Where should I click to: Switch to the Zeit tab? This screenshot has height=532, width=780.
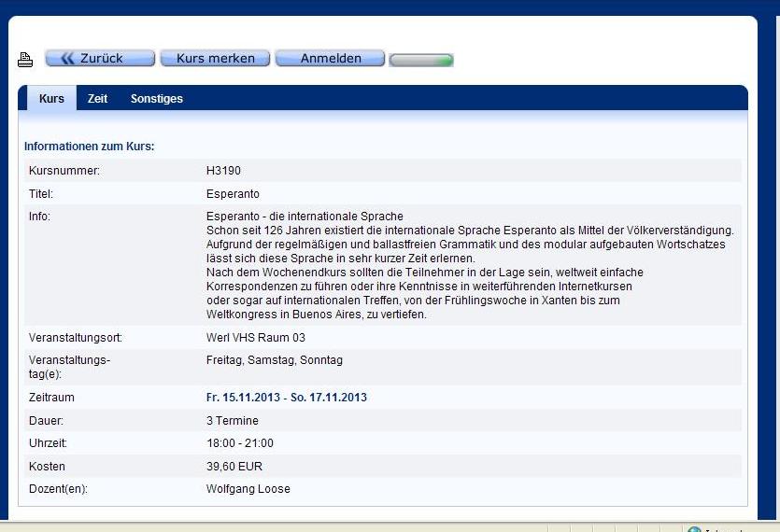97,99
